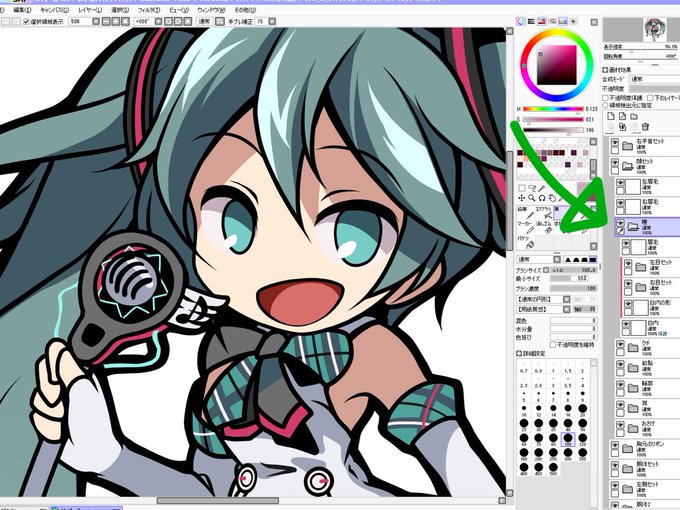Toggle the 選択領域表示 selection display checkbox
680x510 pixels.
pyautogui.click(x=26, y=21)
